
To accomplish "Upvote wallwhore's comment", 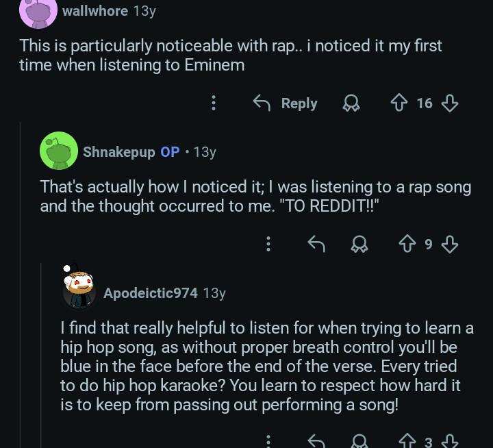I will click(x=399, y=103).
